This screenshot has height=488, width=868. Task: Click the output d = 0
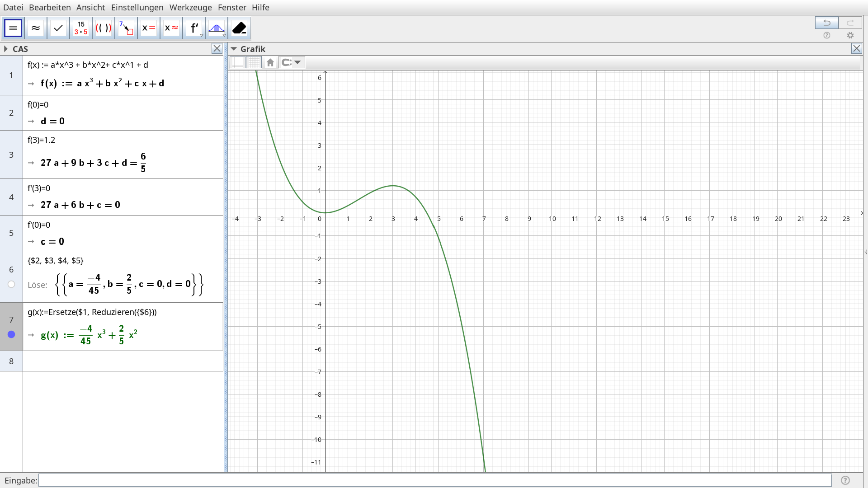(52, 121)
